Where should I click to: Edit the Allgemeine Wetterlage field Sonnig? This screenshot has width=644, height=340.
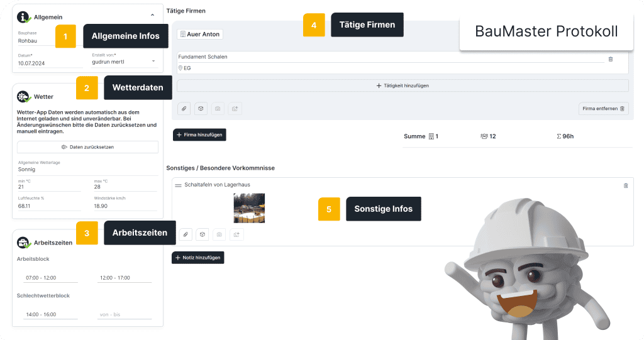pyautogui.click(x=87, y=169)
